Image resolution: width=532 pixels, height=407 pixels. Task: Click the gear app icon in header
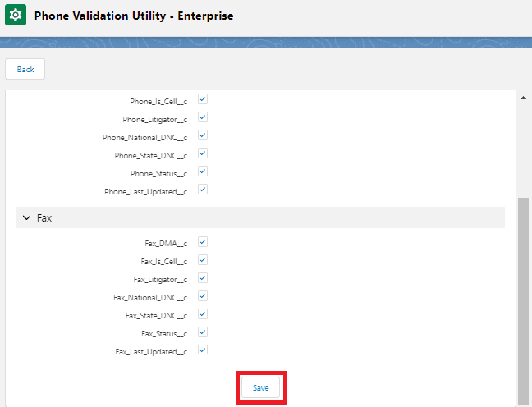point(16,16)
